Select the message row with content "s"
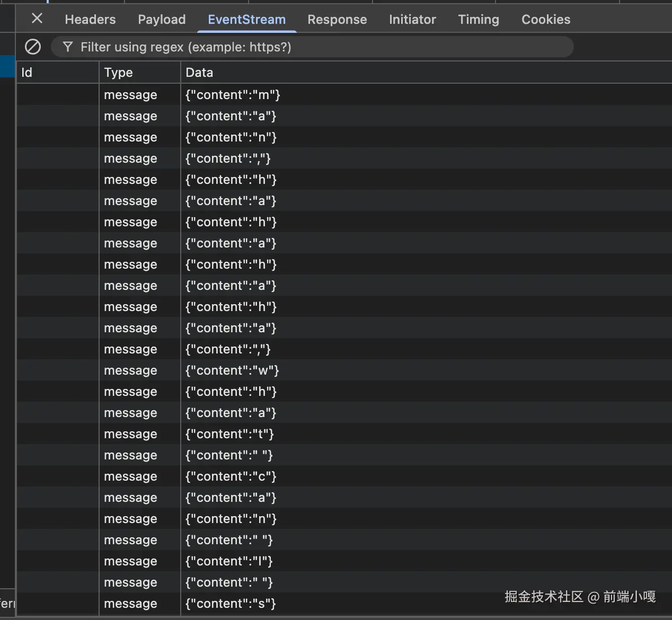672x620 pixels. (x=344, y=604)
